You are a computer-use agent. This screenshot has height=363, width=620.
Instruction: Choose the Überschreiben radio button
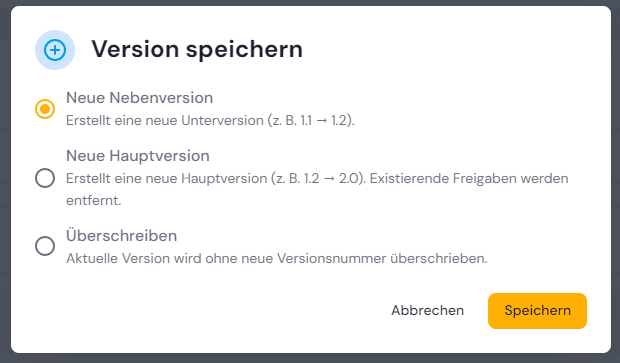pos(45,246)
